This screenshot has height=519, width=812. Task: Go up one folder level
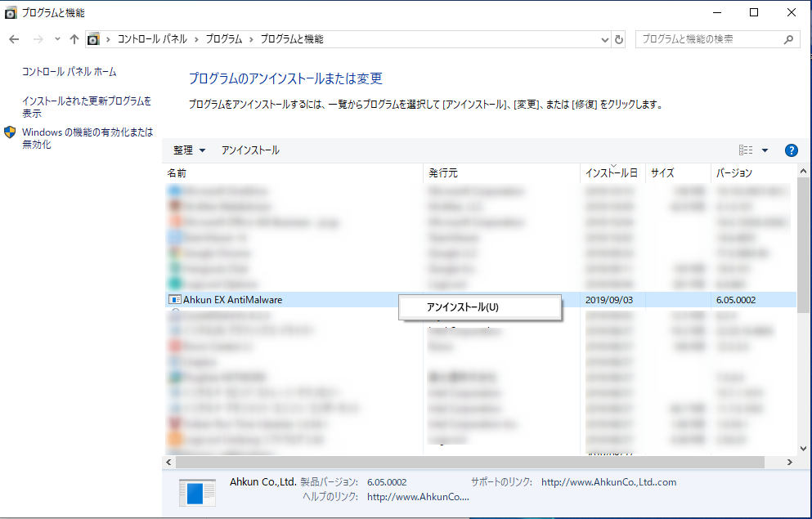point(74,39)
